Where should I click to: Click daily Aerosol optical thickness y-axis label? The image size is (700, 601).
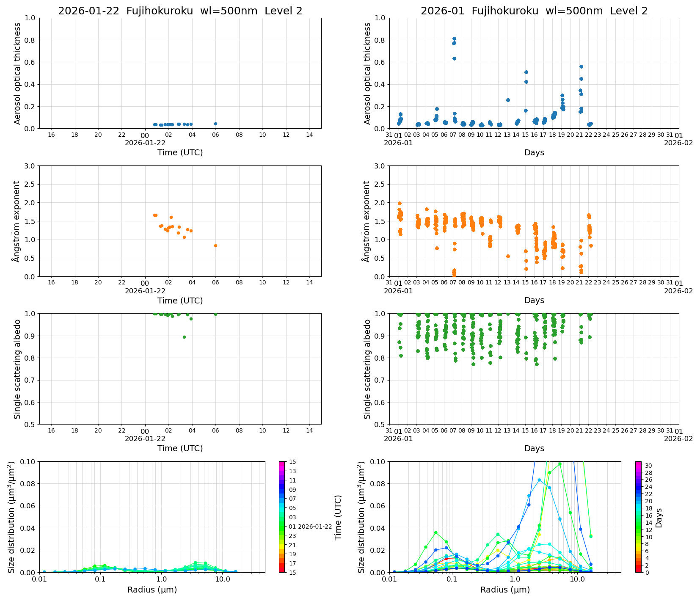(17, 73)
